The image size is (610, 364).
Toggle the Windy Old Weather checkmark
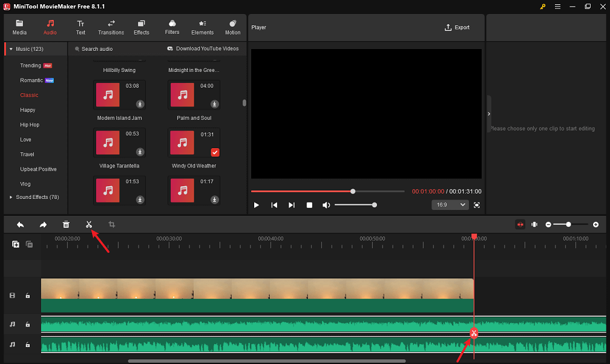[215, 152]
